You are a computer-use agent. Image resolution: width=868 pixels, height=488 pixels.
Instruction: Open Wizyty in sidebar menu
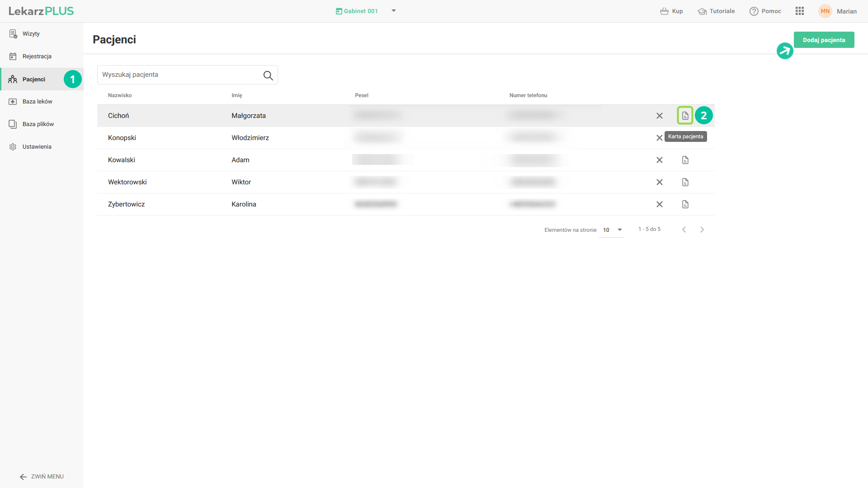(31, 34)
